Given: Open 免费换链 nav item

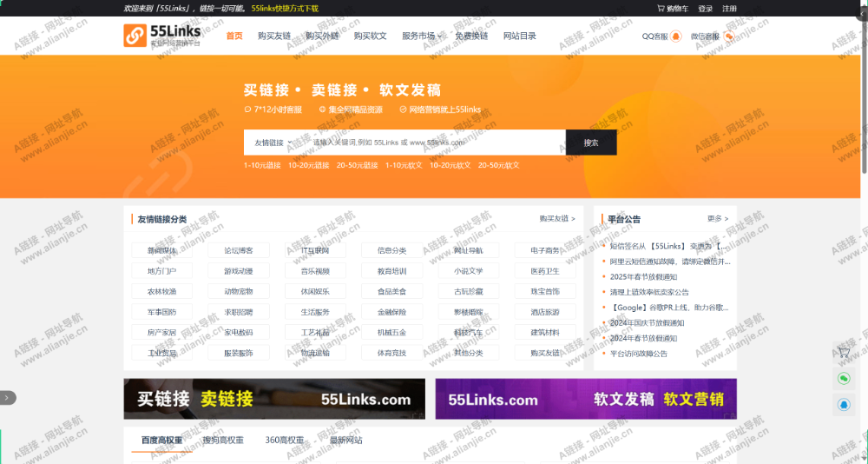Looking at the screenshot, I should [471, 36].
